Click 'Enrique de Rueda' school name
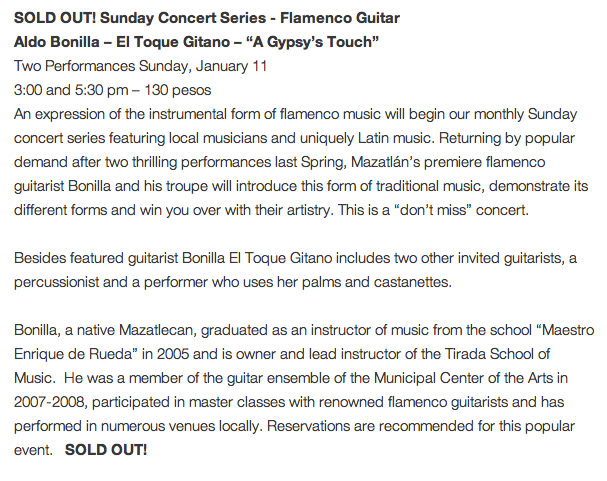This screenshot has width=607, height=481. (73, 354)
